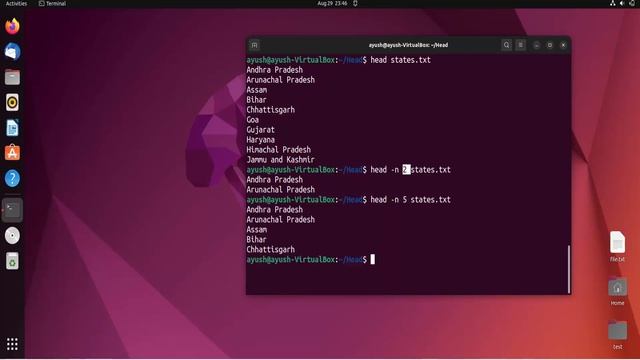Screen dimensions: 640x360
Task: Click the 'Goa' output line
Action: pos(252,120)
